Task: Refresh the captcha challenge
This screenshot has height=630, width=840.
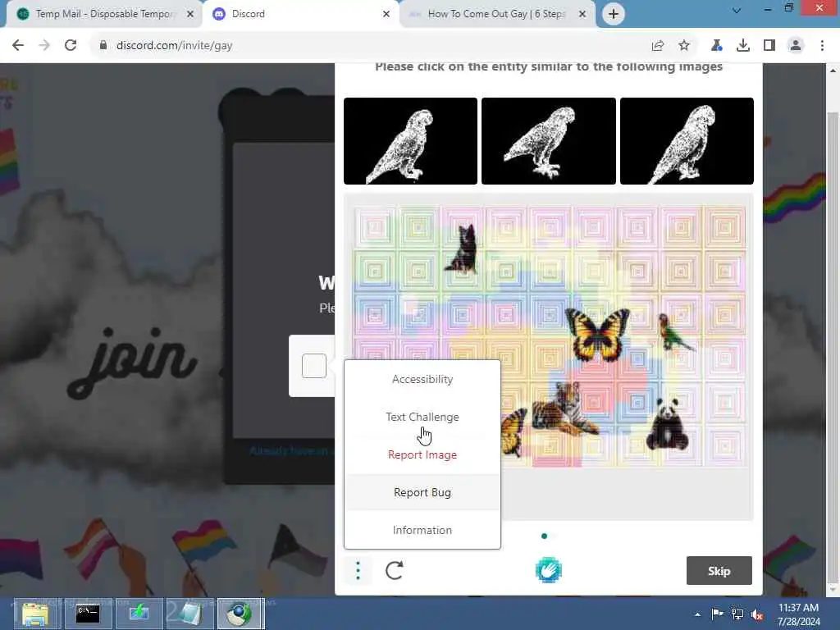Action: pyautogui.click(x=395, y=571)
